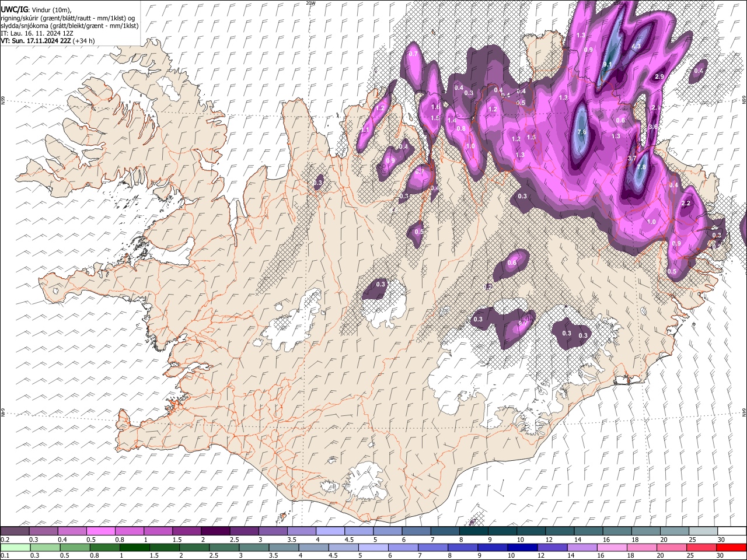The height and width of the screenshot is (560, 747).
Task: Click the white top-row swatch after 30
Action: coord(732,531)
